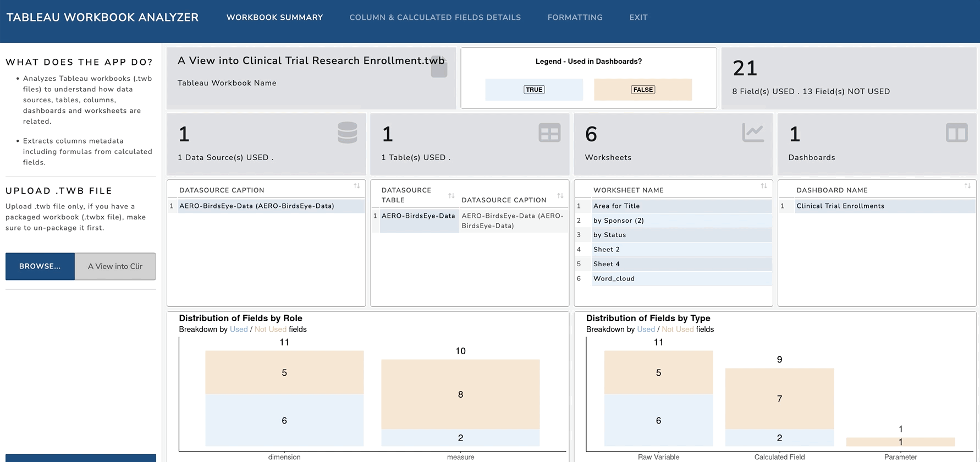This screenshot has width=980, height=462.
Task: Select worksheet row Area for Title
Action: coord(673,206)
